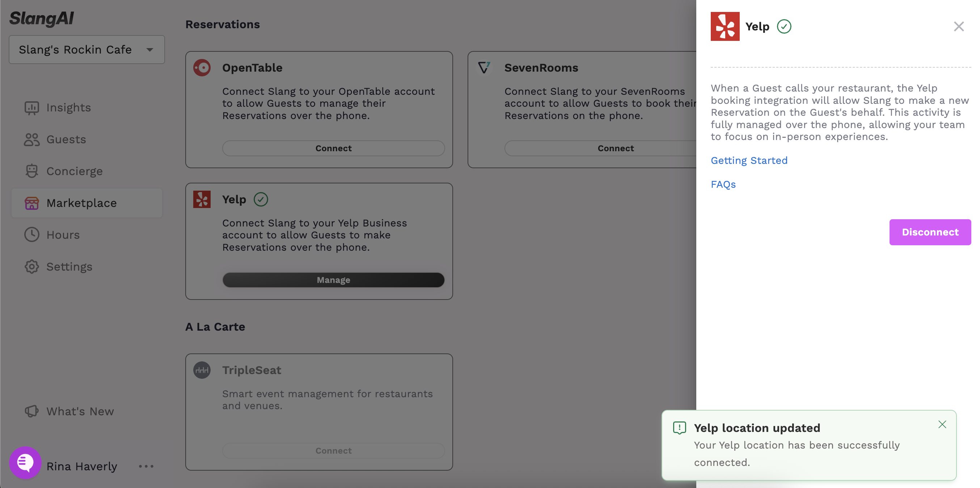Connect the OpenTable integration
This screenshot has width=980, height=488.
[x=333, y=148]
